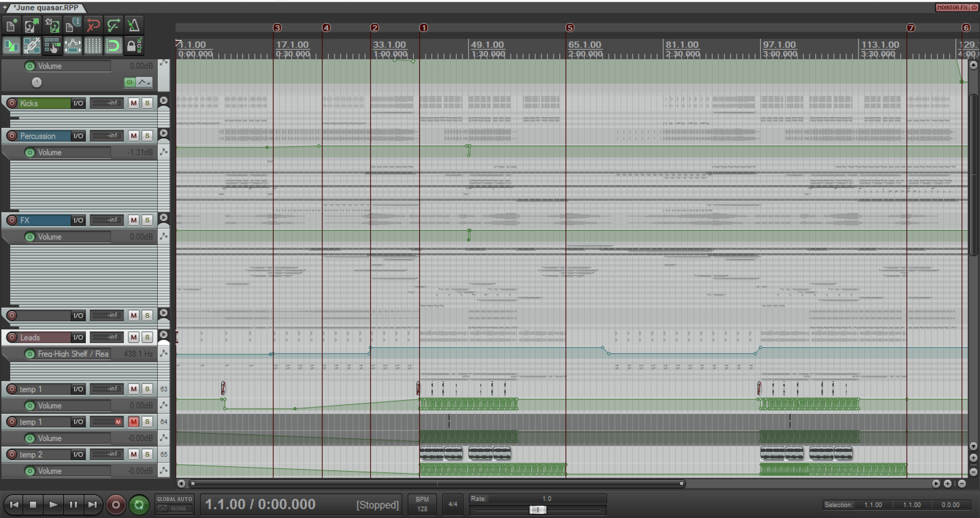
Task: Click the ripple editing toolbar icon
Action: [x=52, y=46]
